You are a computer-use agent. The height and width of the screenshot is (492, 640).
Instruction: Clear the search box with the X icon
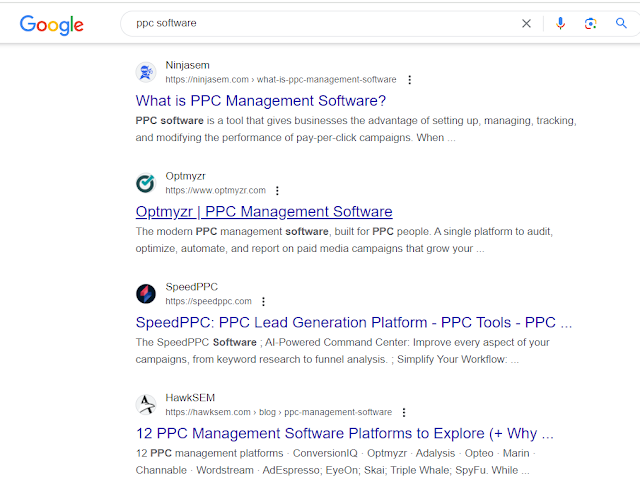527,24
